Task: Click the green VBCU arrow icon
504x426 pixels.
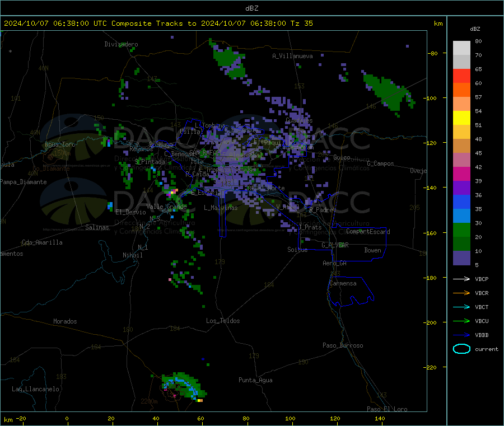Action: pyautogui.click(x=461, y=321)
